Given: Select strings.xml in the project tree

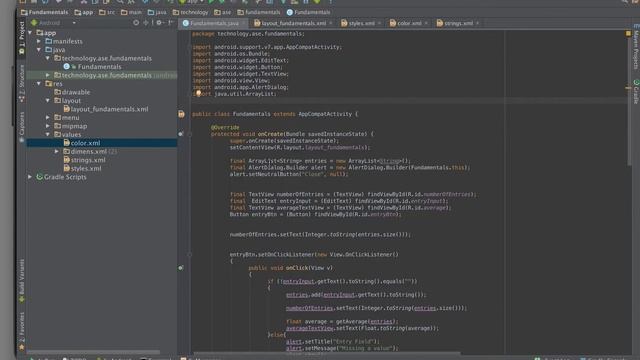Looking at the screenshot, I should pos(88,160).
